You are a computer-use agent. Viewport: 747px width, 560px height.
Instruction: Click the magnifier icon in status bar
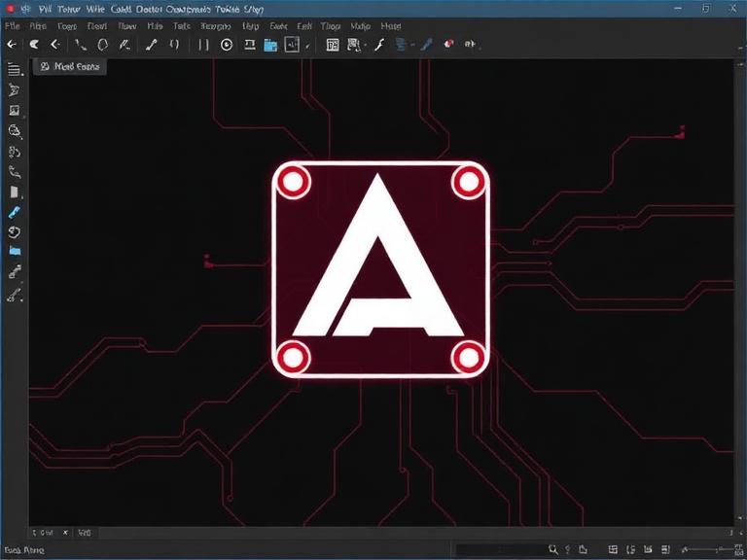[552, 549]
